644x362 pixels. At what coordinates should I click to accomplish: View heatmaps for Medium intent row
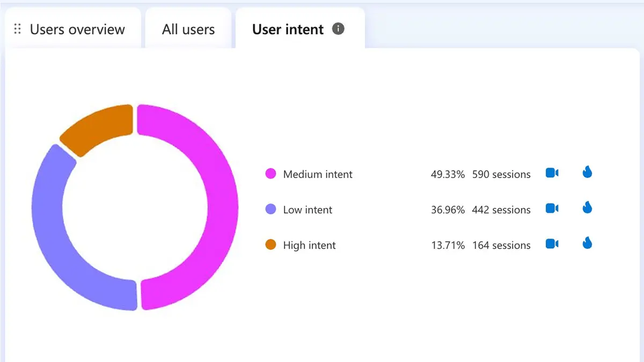[587, 172]
